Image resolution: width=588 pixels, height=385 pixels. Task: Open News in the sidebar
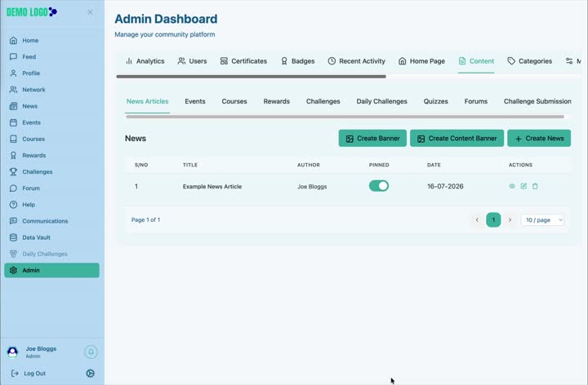(x=51, y=106)
